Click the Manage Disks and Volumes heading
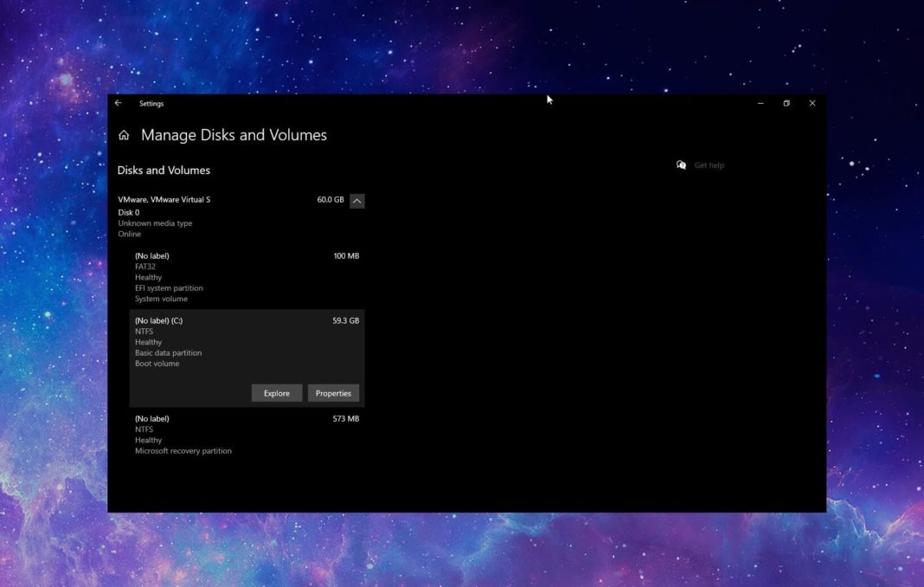The width and height of the screenshot is (924, 587). [x=234, y=135]
